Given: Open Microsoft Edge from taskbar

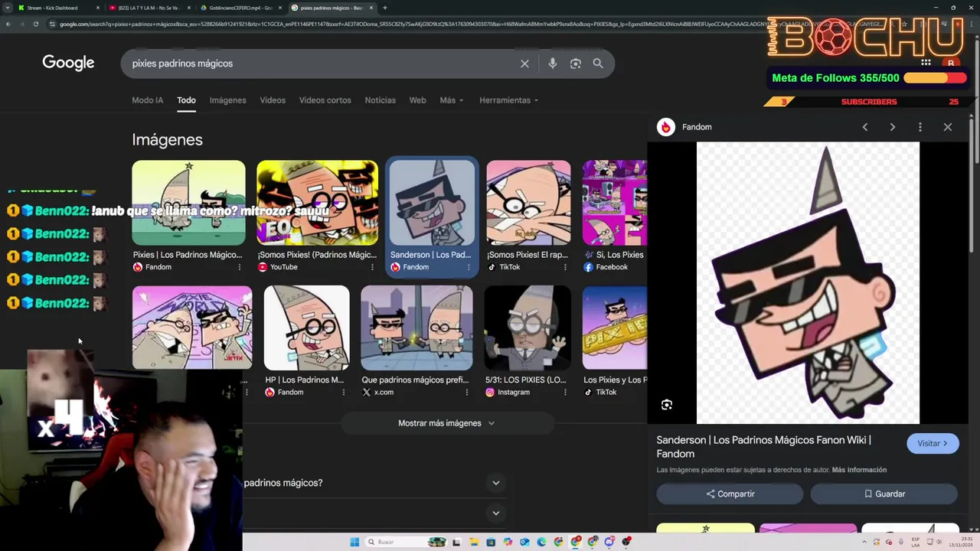Looking at the screenshot, I should [x=541, y=542].
